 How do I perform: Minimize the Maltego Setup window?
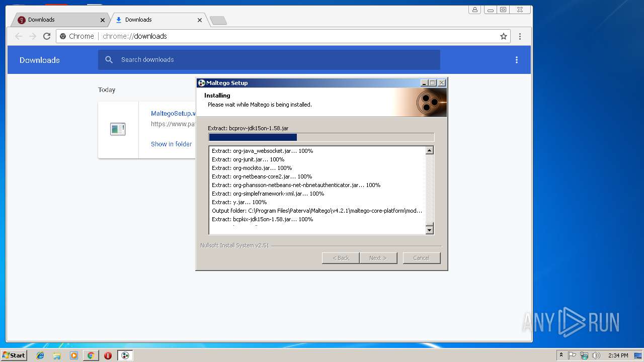[424, 83]
